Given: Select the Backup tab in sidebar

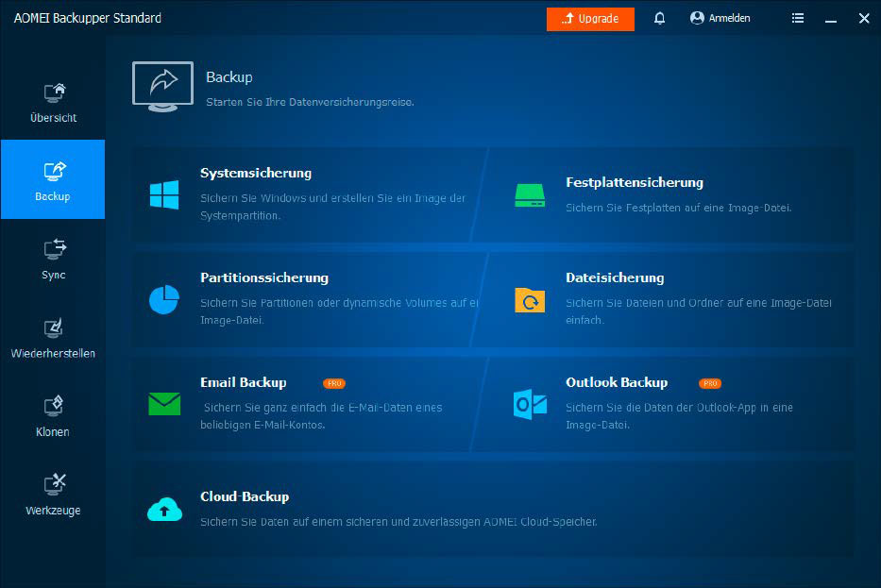Looking at the screenshot, I should coord(53,179).
